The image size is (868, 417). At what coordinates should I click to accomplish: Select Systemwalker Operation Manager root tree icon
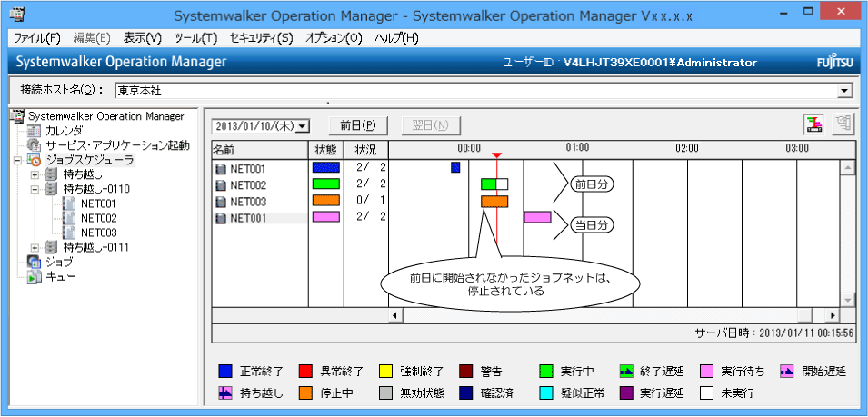coord(19,116)
